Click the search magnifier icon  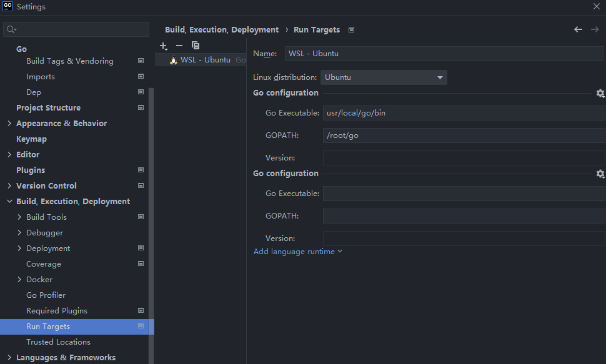(x=12, y=29)
